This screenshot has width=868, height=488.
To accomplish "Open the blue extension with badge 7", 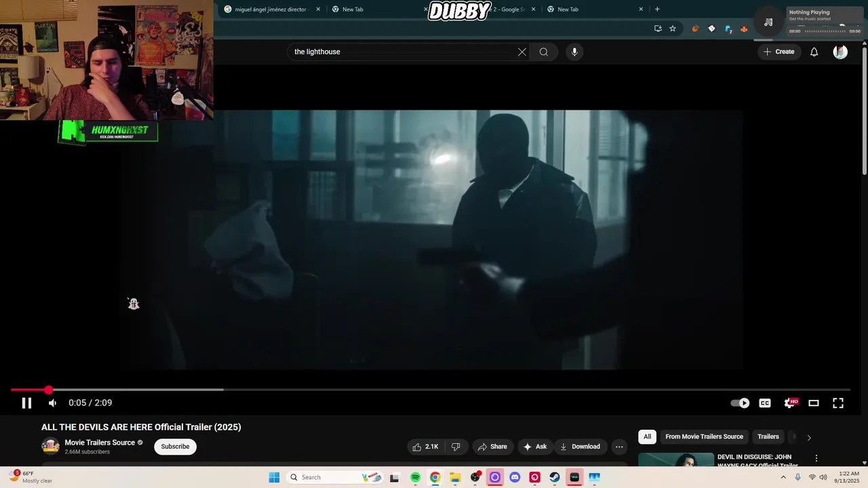I will [728, 28].
